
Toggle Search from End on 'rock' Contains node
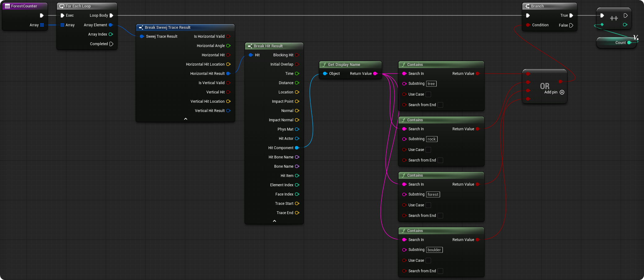pos(440,160)
